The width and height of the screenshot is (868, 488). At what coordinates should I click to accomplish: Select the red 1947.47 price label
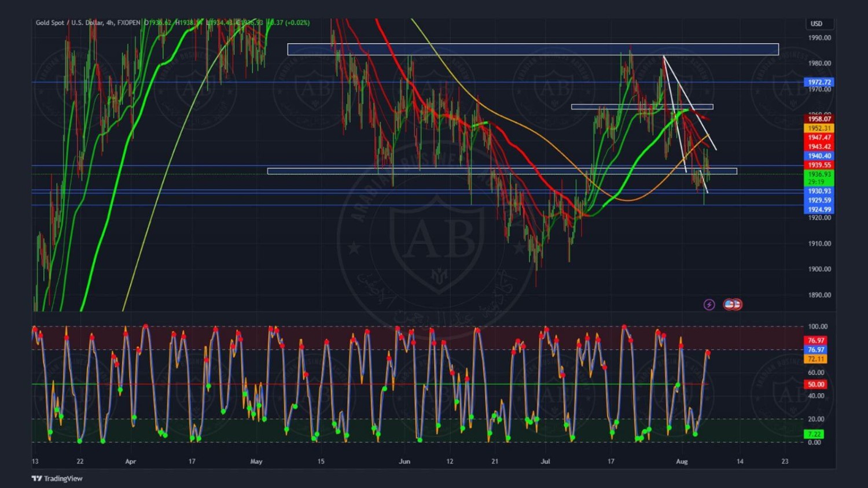pyautogui.click(x=819, y=138)
